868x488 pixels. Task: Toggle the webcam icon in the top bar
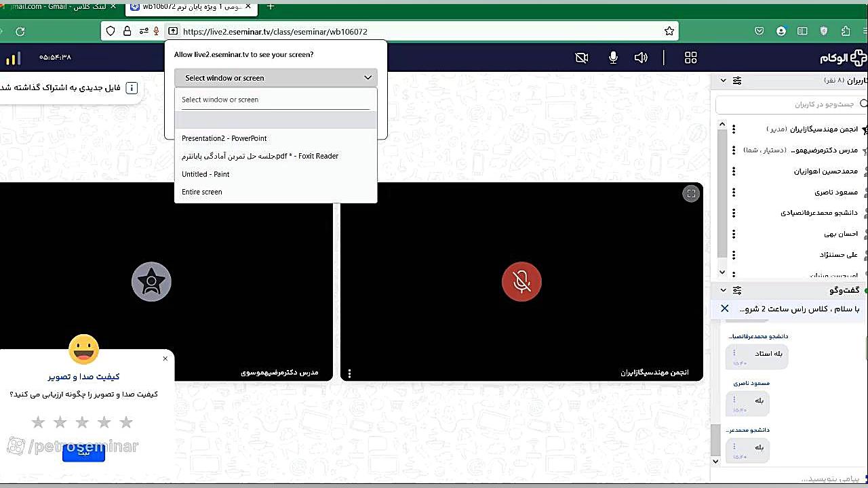pos(582,58)
